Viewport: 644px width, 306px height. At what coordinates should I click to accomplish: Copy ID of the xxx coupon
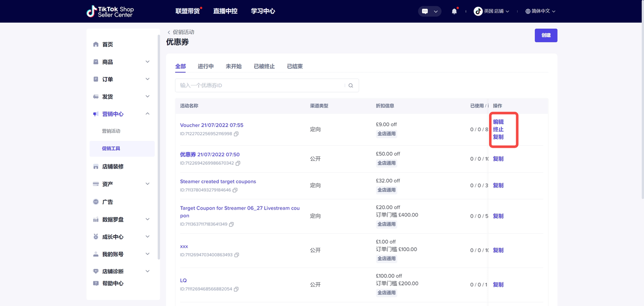coord(236,255)
